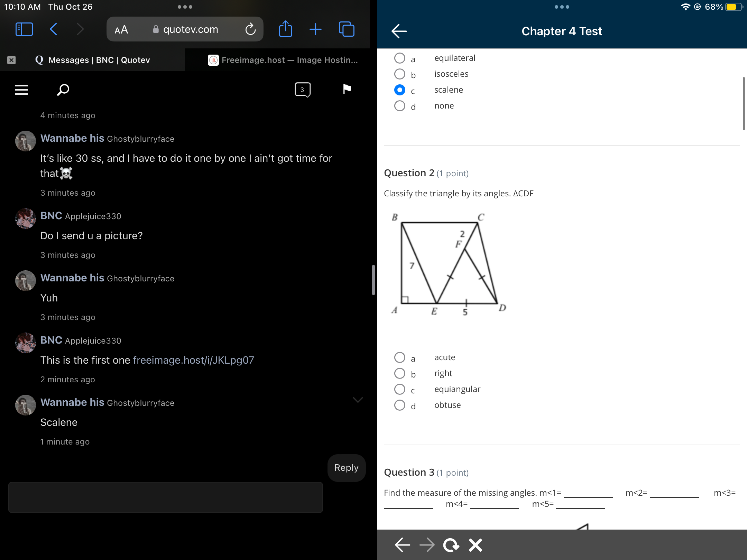Screen dimensions: 747x560
Task: Open Quotev hamburger menu
Action: 21,90
